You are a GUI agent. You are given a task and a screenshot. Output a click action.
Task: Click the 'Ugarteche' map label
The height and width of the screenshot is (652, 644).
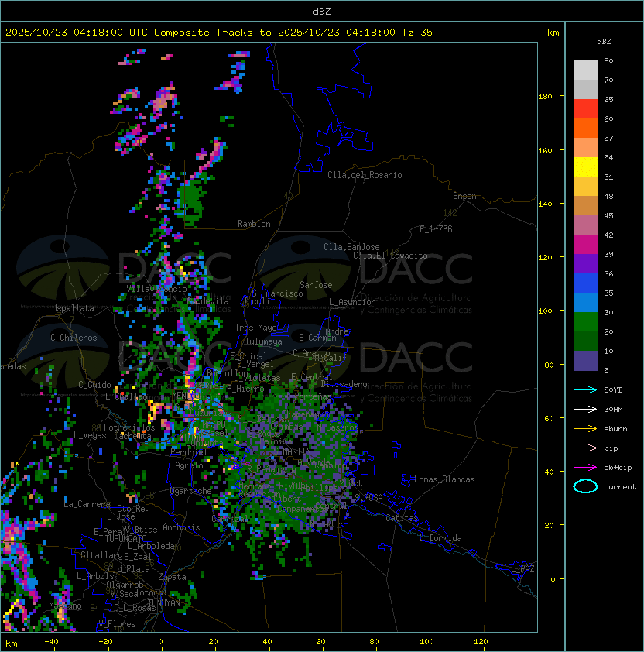click(x=191, y=491)
